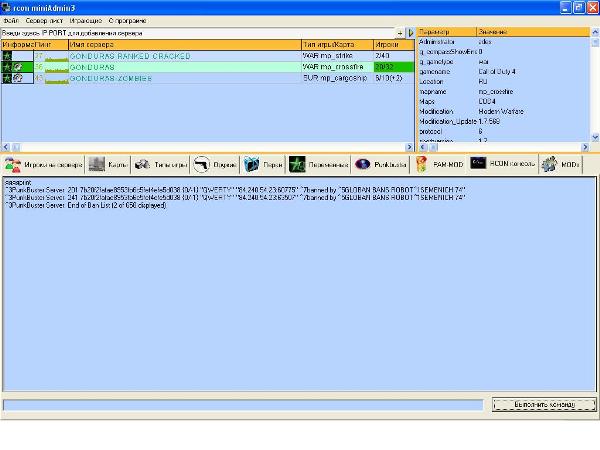This screenshot has width=600, height=450.
Task: Sort by Информация column header
Action: coord(18,45)
